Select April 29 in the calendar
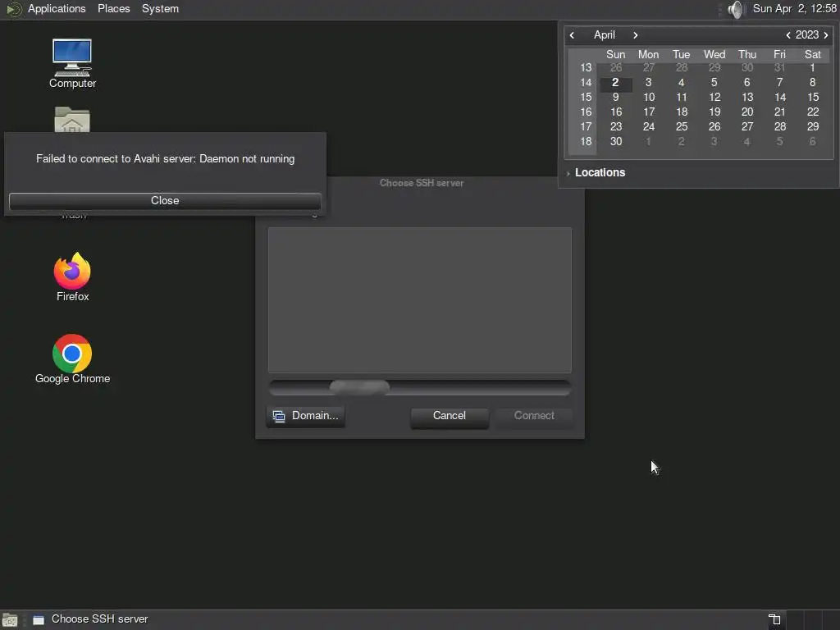This screenshot has height=630, width=840. (x=813, y=127)
